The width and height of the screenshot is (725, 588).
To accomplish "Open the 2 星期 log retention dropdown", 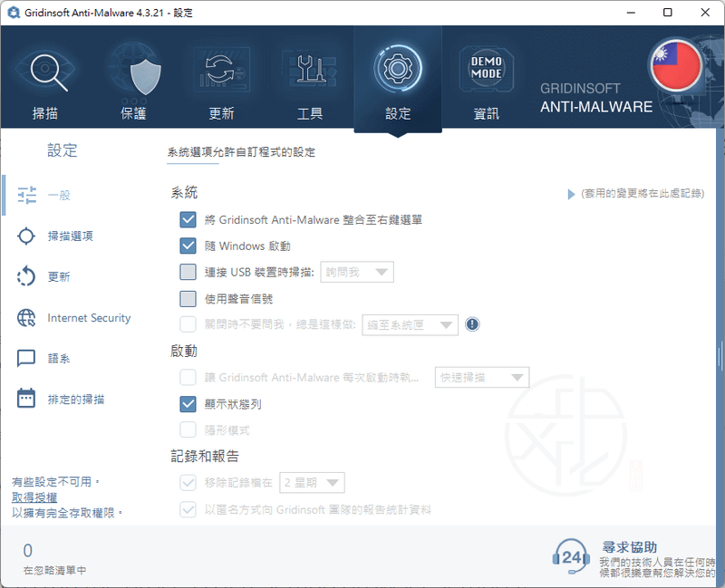I will pyautogui.click(x=312, y=483).
